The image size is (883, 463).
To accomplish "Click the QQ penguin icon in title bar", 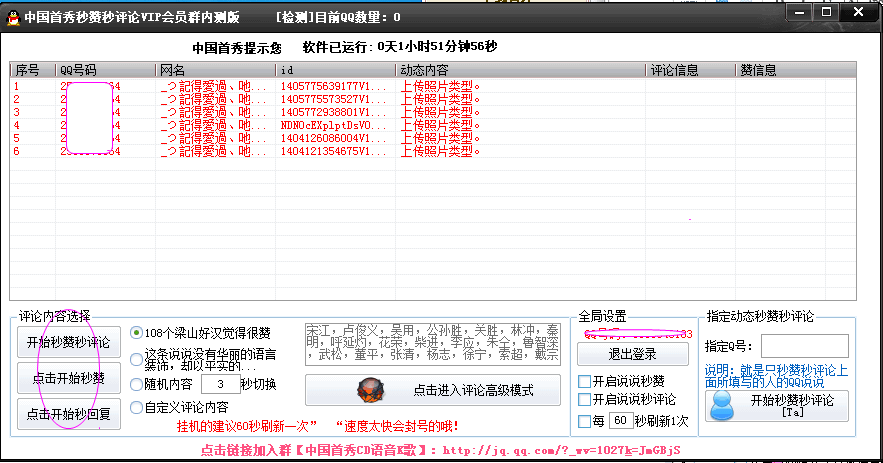I will tap(14, 18).
